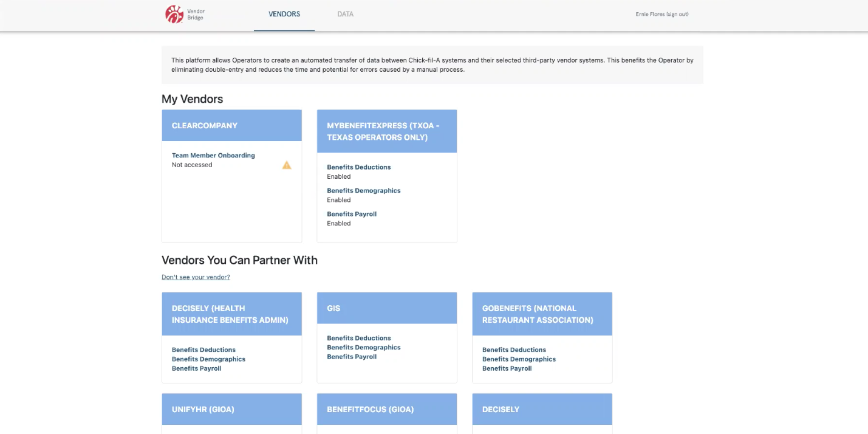Click Benefits Payroll in the GIS card
Screen dimensions: 868x434
(x=352, y=357)
